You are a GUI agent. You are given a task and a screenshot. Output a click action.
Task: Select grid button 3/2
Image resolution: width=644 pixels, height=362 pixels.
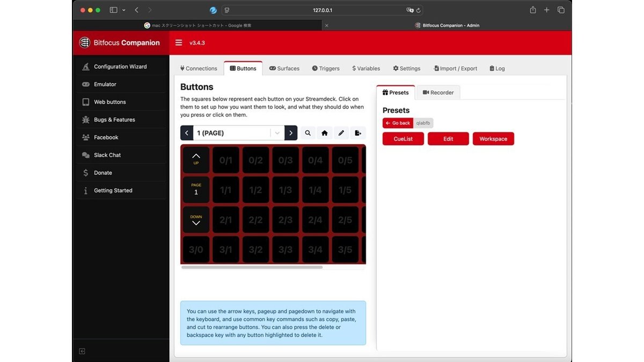[255, 249]
